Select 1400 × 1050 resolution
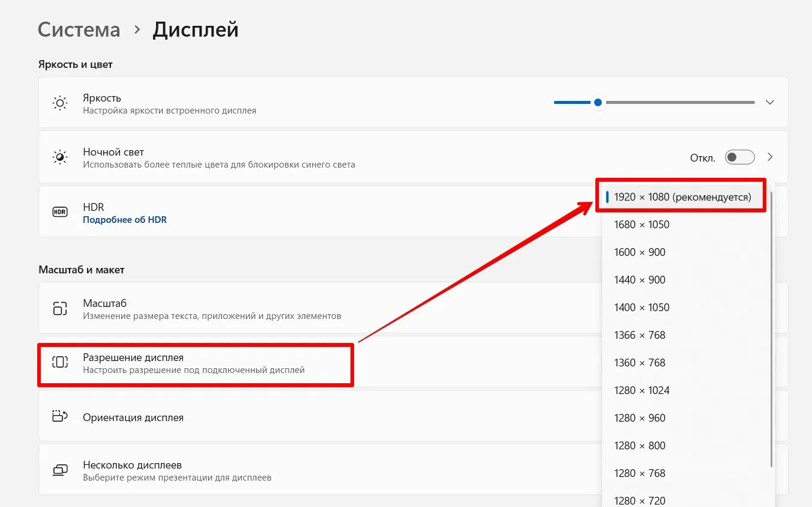Image resolution: width=812 pixels, height=507 pixels. point(642,308)
